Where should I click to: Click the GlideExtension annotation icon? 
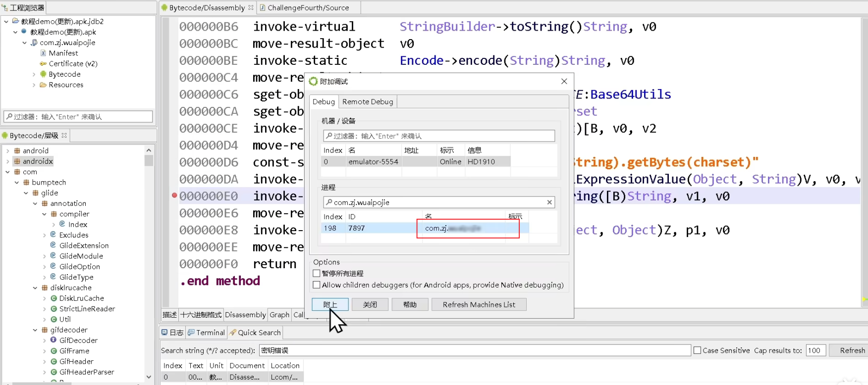[x=53, y=245]
